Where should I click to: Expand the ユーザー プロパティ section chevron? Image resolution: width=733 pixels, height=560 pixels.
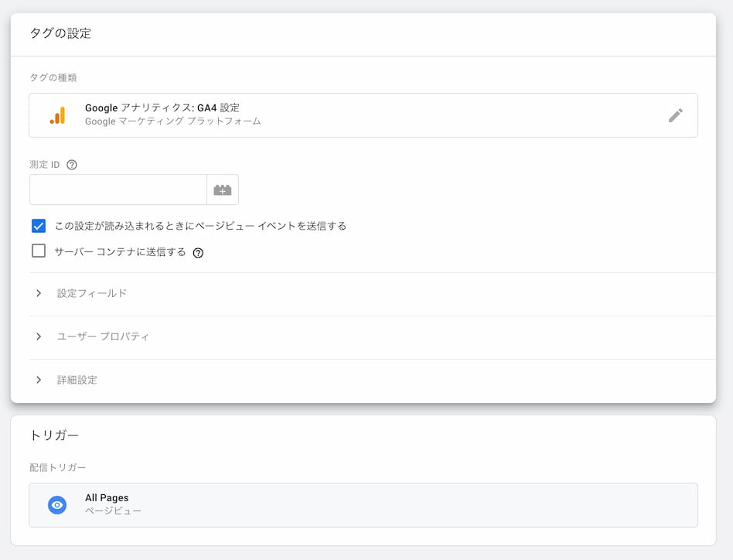pos(39,336)
